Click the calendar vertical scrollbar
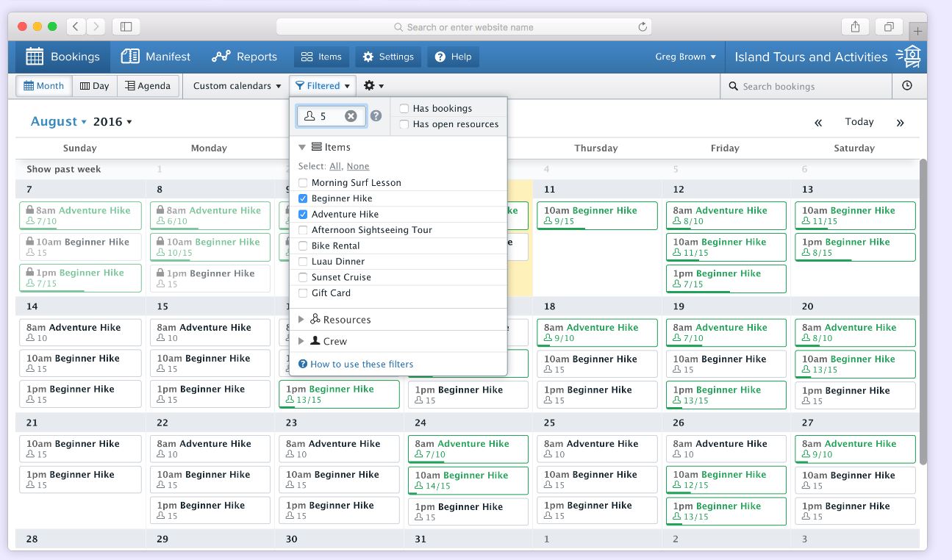Viewport: 952px width, 560px height. pyautogui.click(x=923, y=312)
